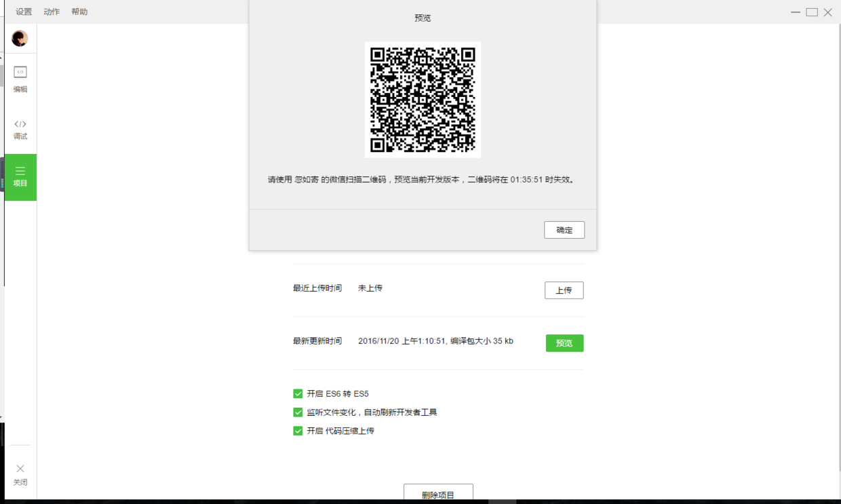Open the 动作 menu

(52, 12)
